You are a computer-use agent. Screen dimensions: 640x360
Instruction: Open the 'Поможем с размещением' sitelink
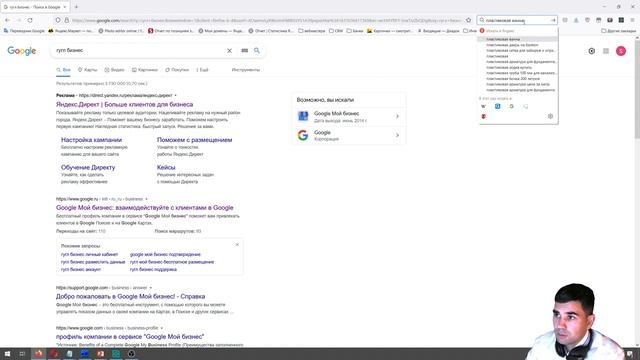pyautogui.click(x=194, y=140)
